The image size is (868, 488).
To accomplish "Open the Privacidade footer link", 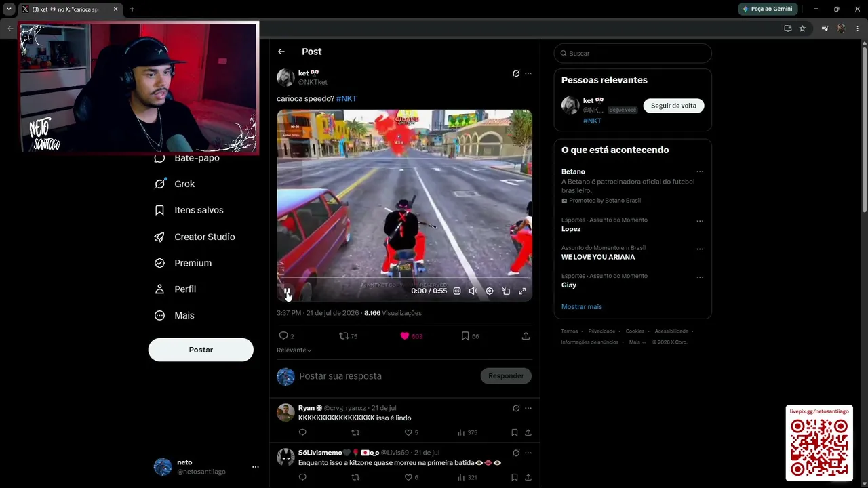I will pos(601,331).
